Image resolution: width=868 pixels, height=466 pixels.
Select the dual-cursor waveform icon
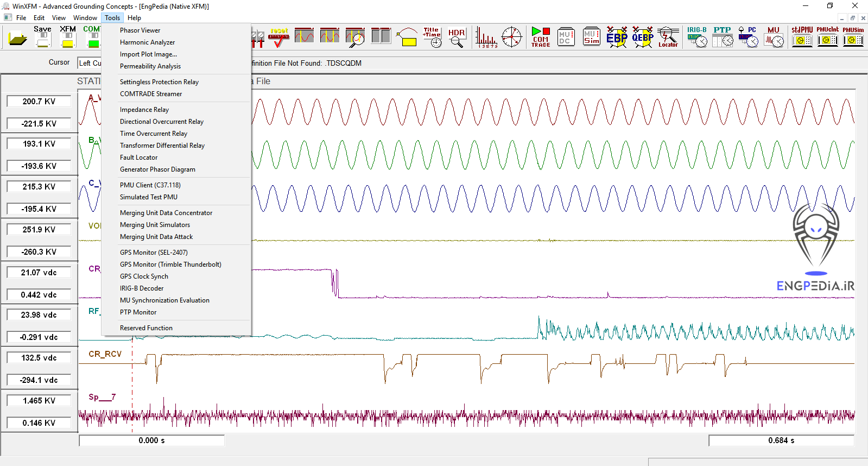pyautogui.click(x=330, y=36)
